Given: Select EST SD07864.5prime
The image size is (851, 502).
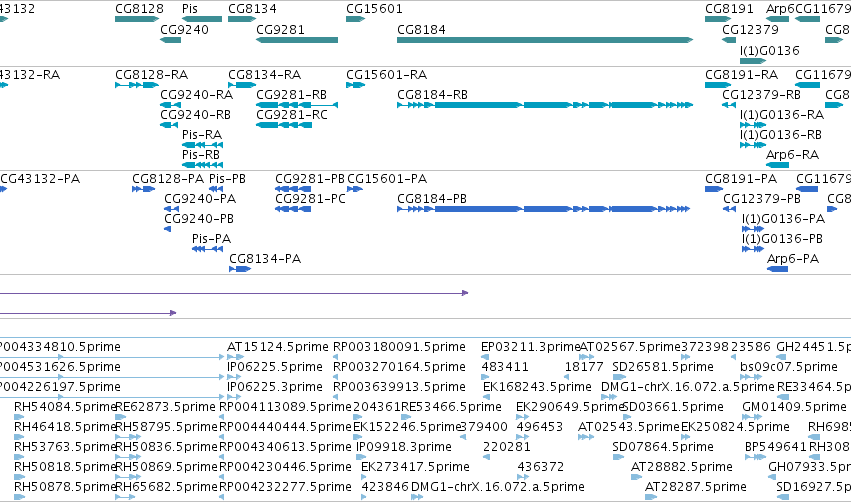Looking at the screenshot, I should 663,447.
